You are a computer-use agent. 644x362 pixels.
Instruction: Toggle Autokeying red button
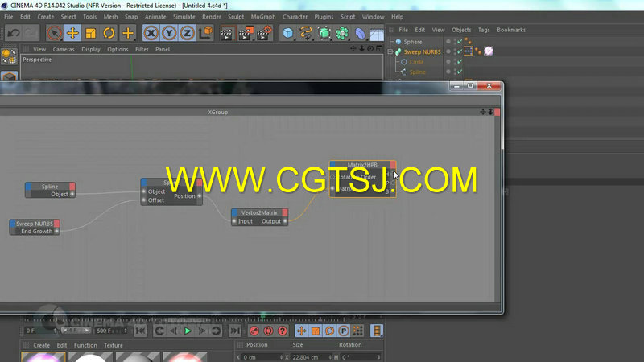268,331
